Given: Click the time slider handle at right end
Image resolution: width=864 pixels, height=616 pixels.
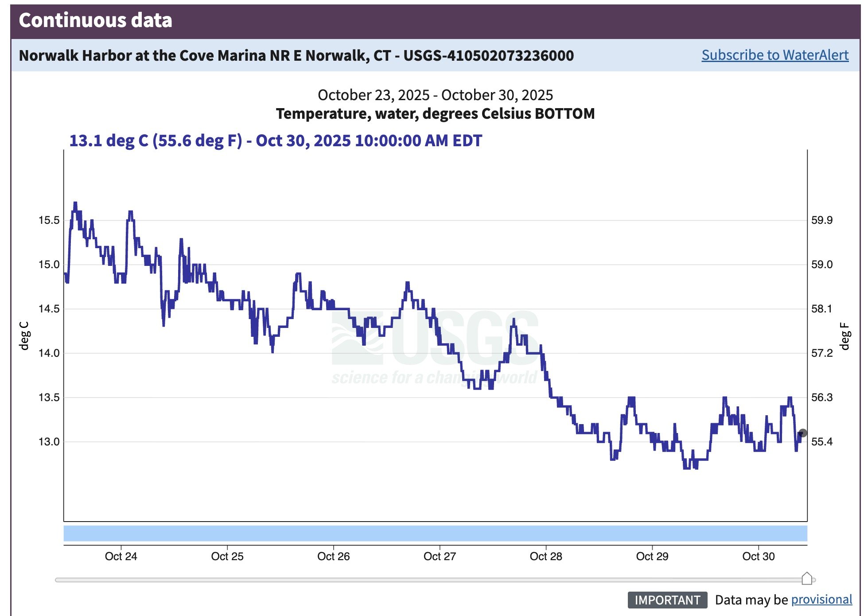Looking at the screenshot, I should (807, 578).
